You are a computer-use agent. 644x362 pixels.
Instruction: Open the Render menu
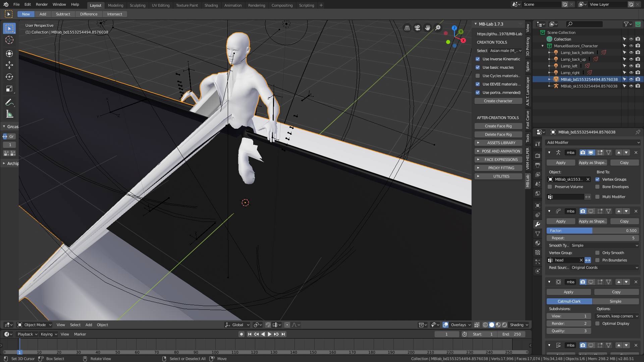[42, 4]
